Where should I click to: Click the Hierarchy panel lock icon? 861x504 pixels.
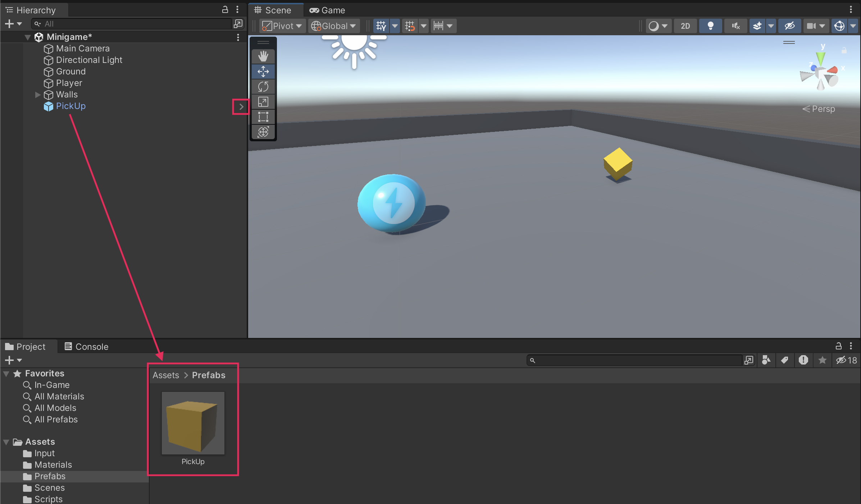pos(225,10)
